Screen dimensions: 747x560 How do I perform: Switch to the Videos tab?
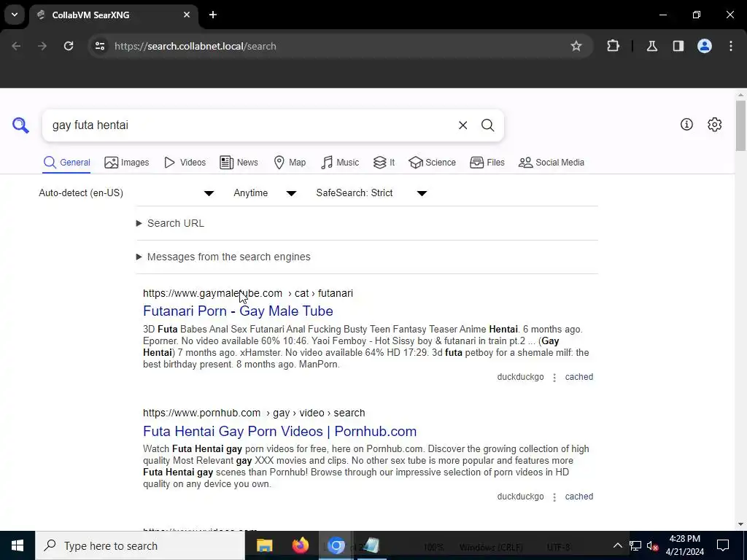185,163
